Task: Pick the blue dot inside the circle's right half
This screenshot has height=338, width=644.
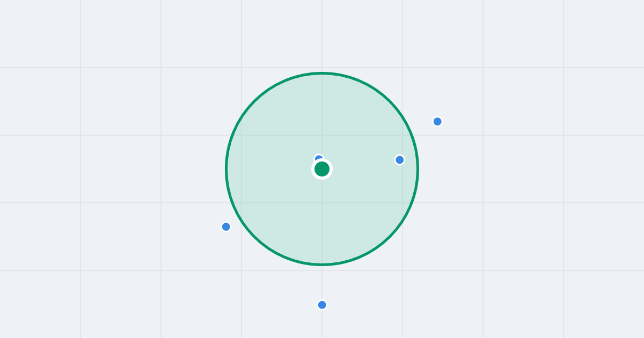Action: (400, 160)
